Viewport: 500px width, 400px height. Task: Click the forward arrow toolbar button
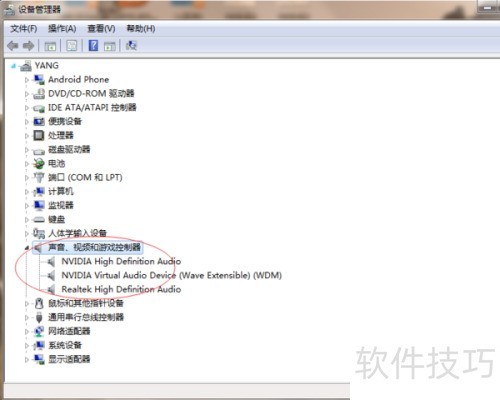28,46
